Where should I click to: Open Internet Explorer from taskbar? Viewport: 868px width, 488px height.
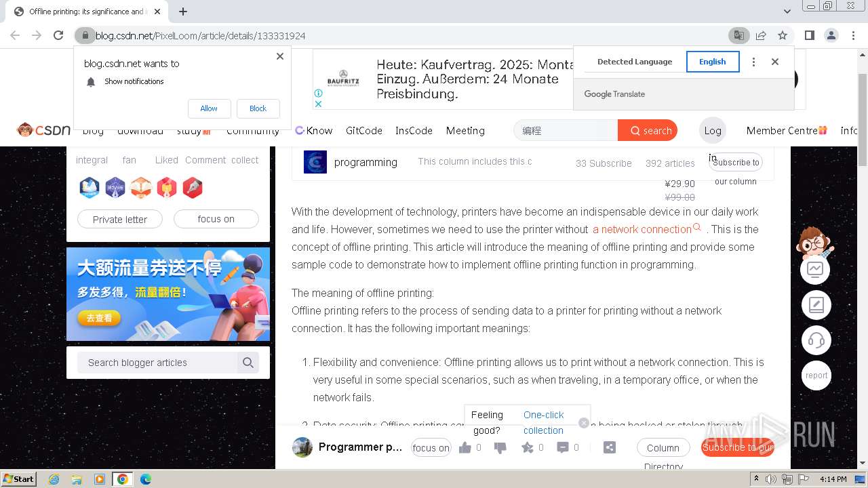click(x=54, y=479)
